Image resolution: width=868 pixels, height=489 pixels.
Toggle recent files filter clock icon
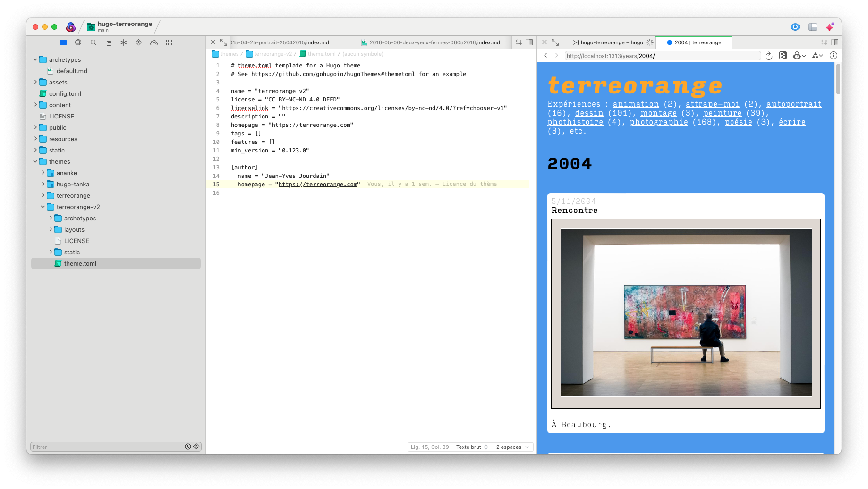click(x=188, y=447)
